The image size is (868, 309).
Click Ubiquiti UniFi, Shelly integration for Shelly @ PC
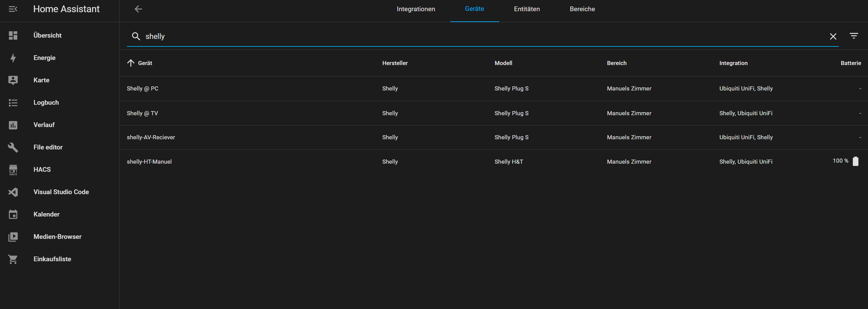point(746,88)
